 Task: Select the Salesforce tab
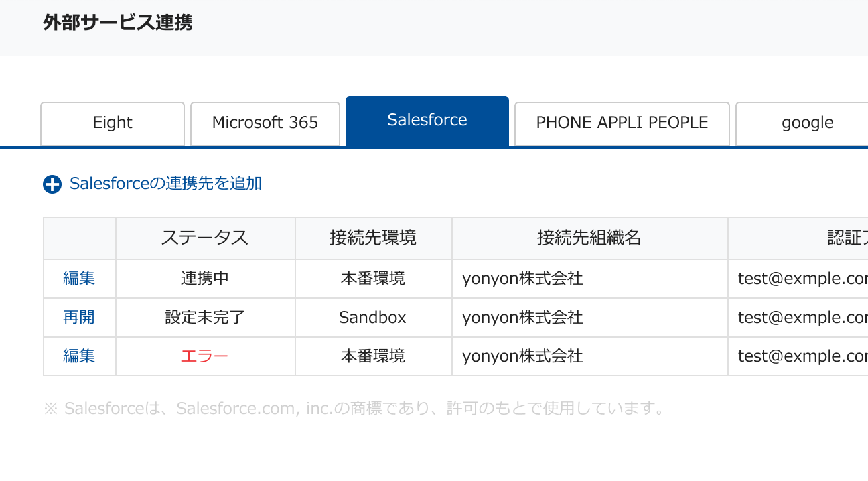tap(427, 121)
